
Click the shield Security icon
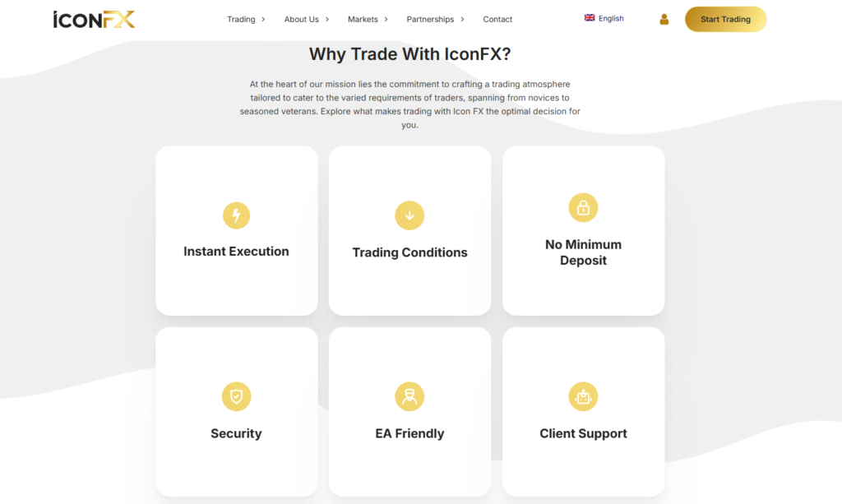[x=236, y=396]
